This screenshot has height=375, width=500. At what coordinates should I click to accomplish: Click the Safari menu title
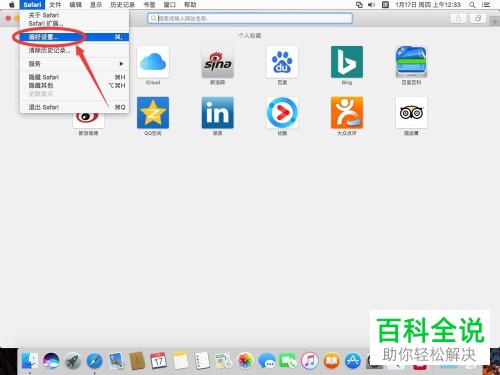pyautogui.click(x=32, y=5)
